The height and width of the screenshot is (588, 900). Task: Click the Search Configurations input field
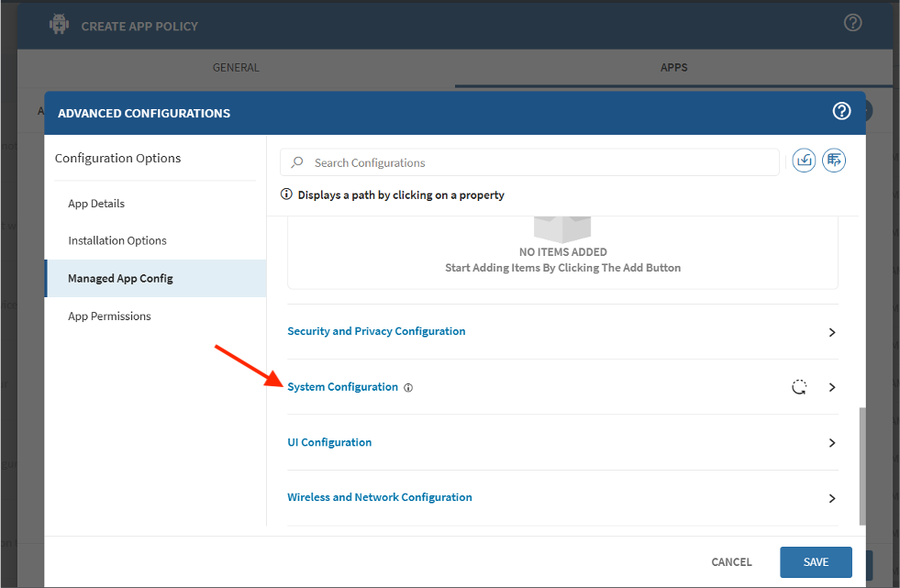point(541,162)
